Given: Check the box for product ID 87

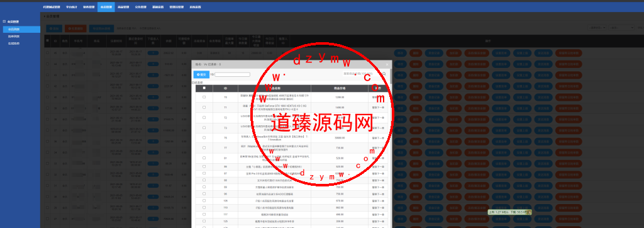Looking at the screenshot, I should (204, 174).
